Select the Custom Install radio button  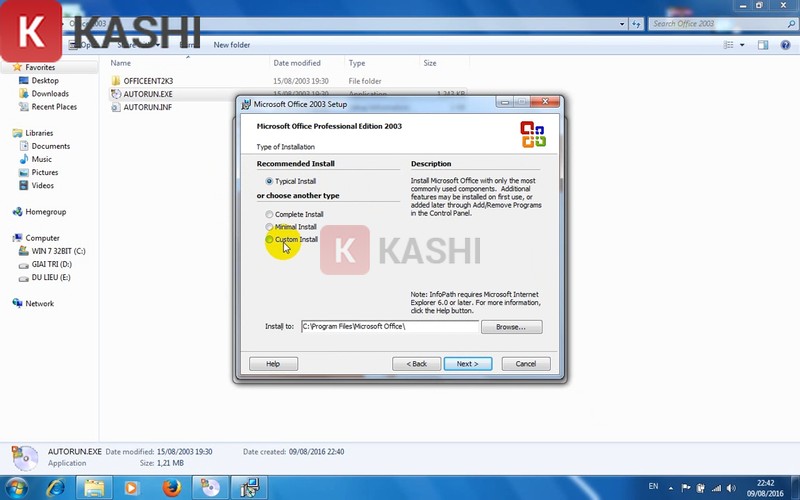269,240
